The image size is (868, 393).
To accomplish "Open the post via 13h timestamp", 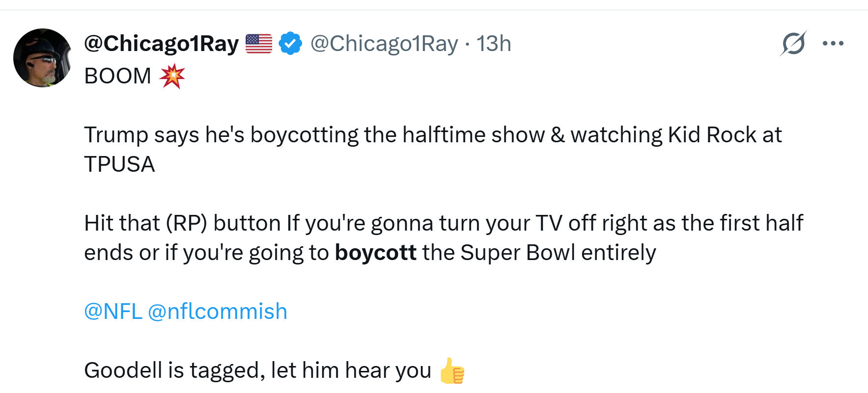I will click(x=494, y=44).
